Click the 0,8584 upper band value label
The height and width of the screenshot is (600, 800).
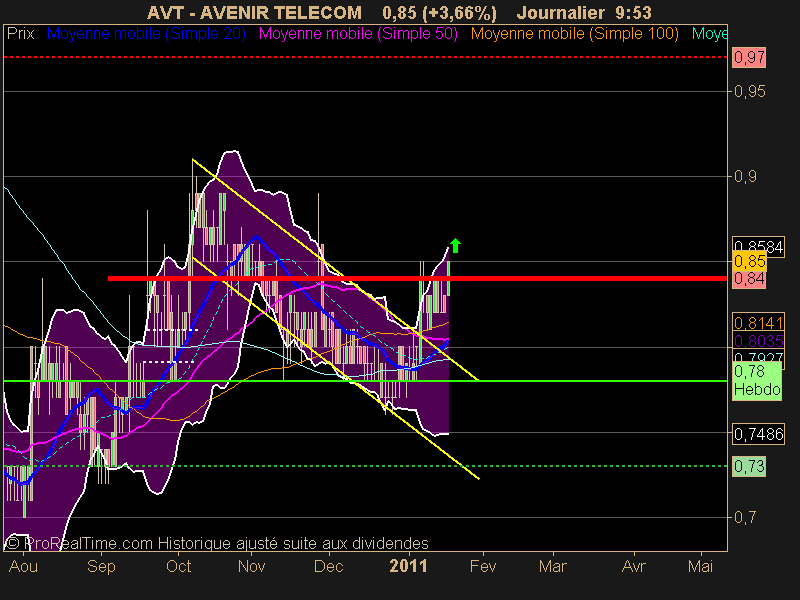(758, 244)
